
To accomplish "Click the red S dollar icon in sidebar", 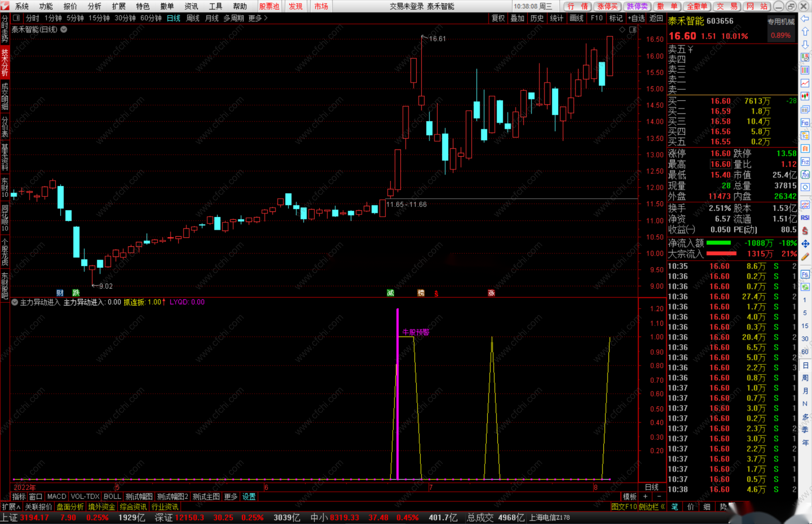I will click(x=805, y=231).
